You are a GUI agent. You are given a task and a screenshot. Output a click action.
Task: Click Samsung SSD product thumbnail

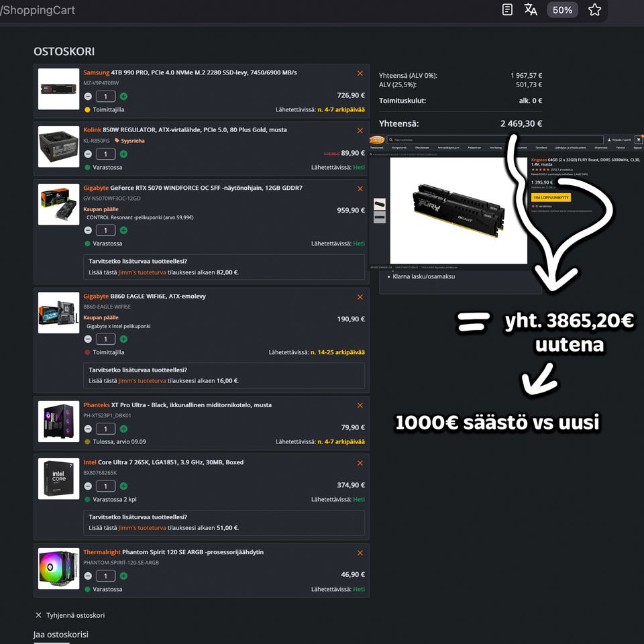(58, 89)
